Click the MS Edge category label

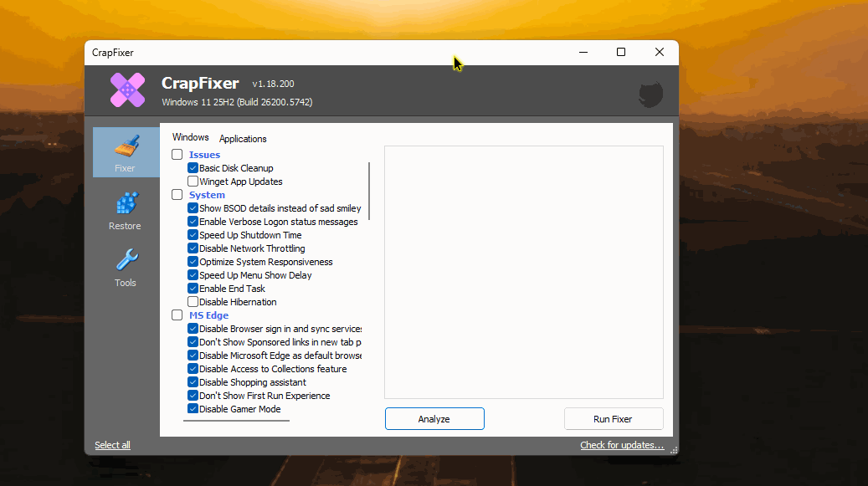coord(208,315)
